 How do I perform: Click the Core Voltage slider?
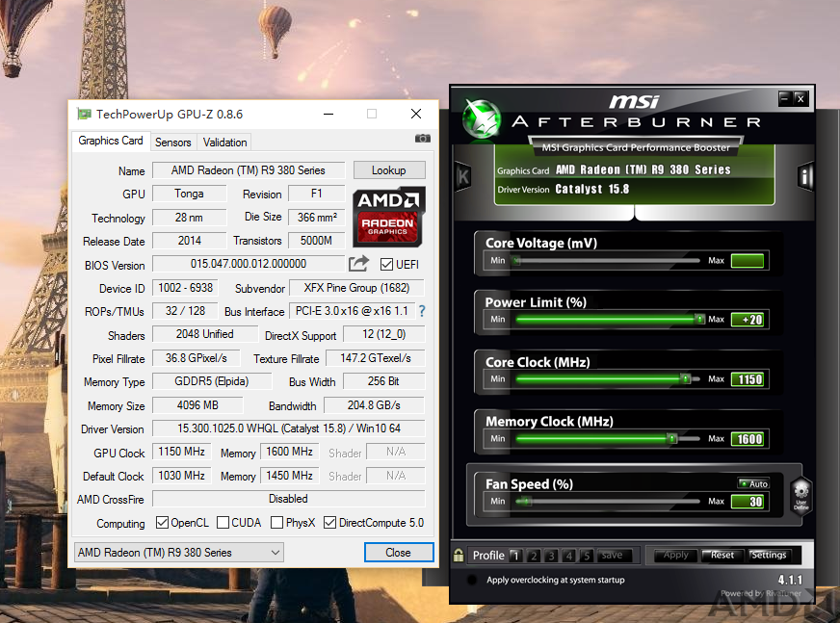click(x=608, y=260)
